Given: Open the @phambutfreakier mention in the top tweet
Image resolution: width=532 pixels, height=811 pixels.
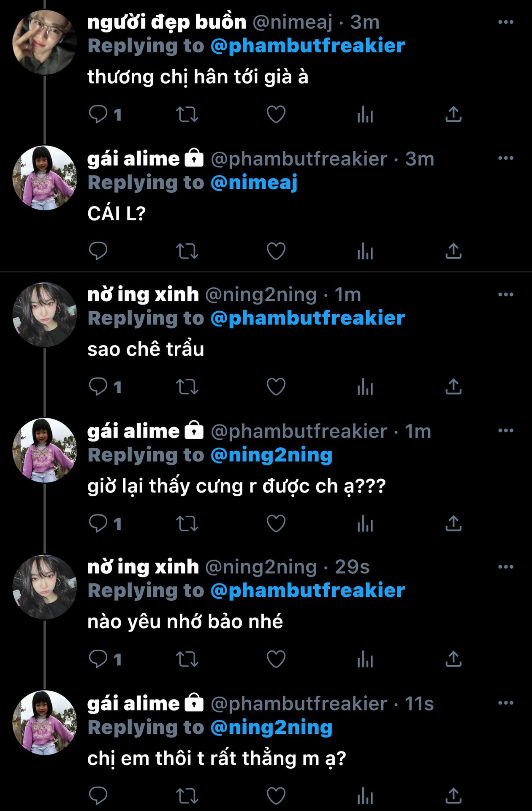Looking at the screenshot, I should point(308,46).
